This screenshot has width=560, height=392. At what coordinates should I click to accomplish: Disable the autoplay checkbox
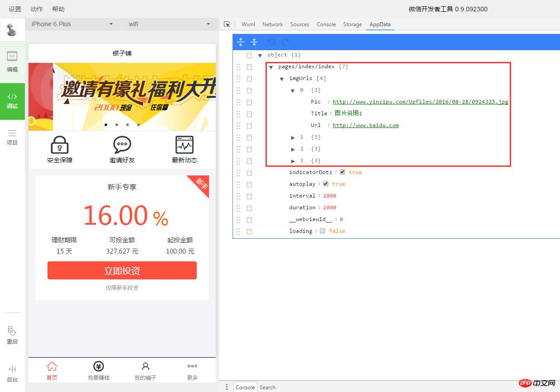click(326, 184)
